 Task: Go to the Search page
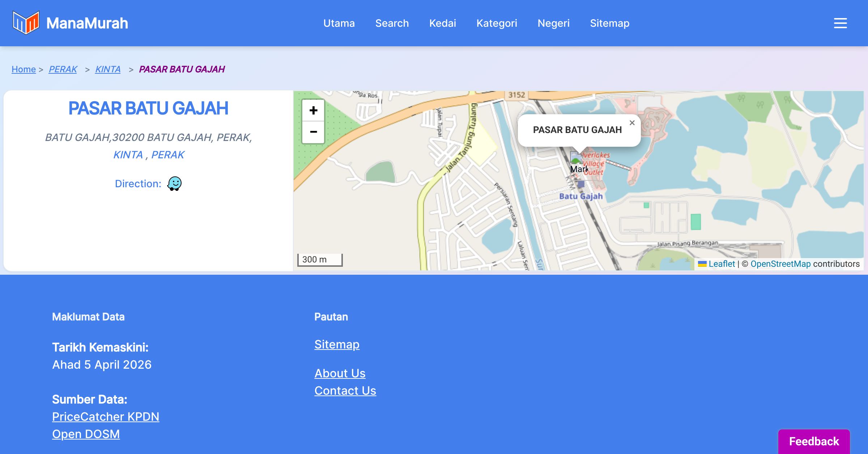[392, 23]
